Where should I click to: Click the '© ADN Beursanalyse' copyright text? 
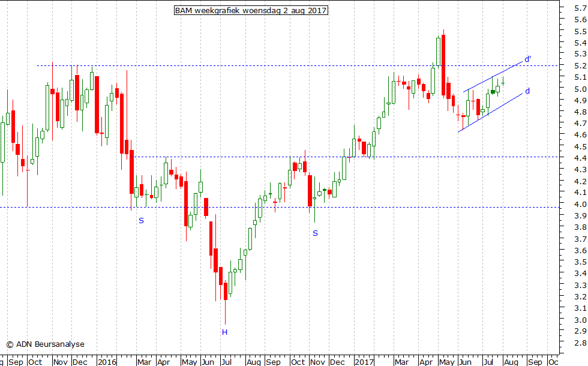point(46,344)
